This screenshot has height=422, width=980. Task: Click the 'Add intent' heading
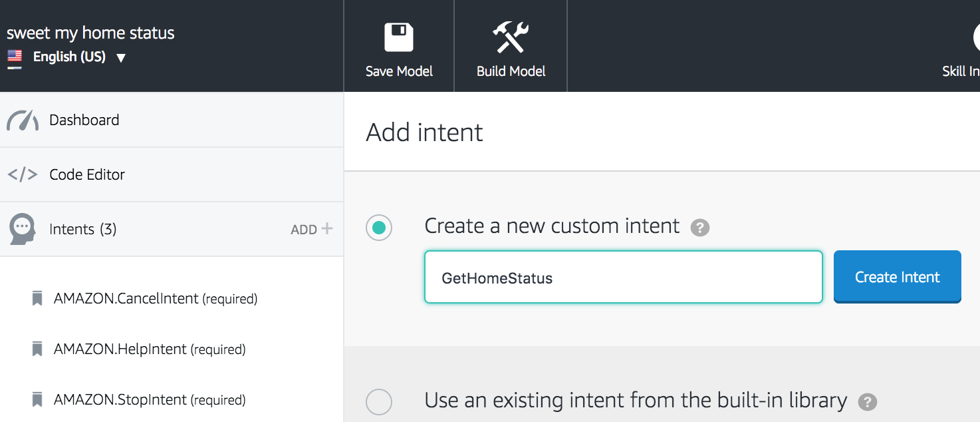[x=424, y=132]
